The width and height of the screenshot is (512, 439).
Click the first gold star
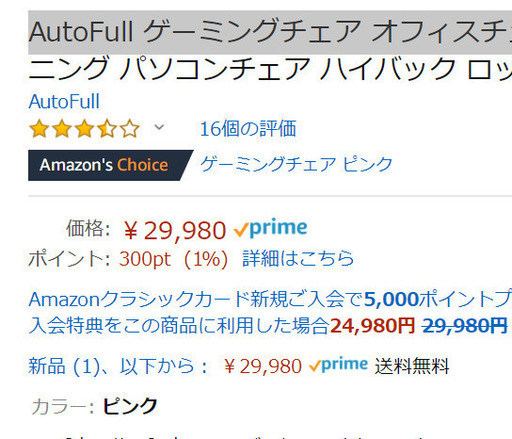click(39, 129)
